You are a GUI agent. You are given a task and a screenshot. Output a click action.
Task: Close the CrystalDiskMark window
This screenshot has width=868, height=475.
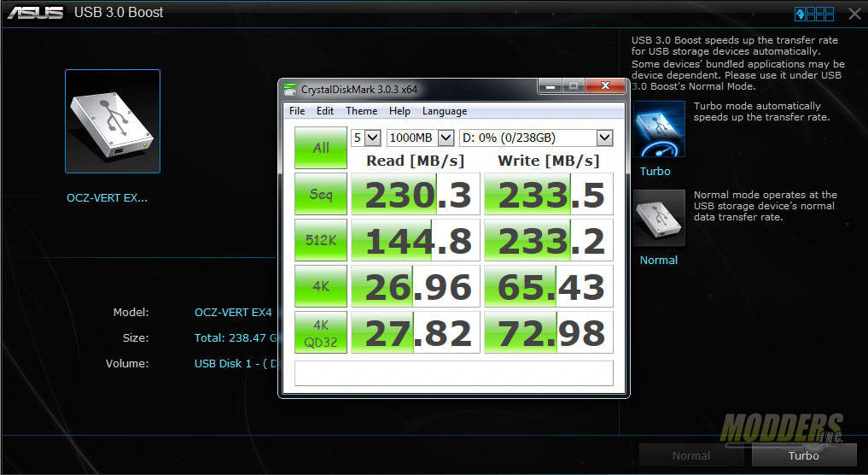[605, 86]
